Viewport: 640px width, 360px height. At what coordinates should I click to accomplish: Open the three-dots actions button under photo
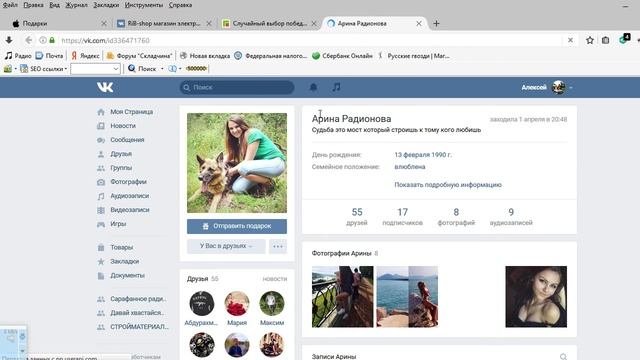tap(278, 246)
